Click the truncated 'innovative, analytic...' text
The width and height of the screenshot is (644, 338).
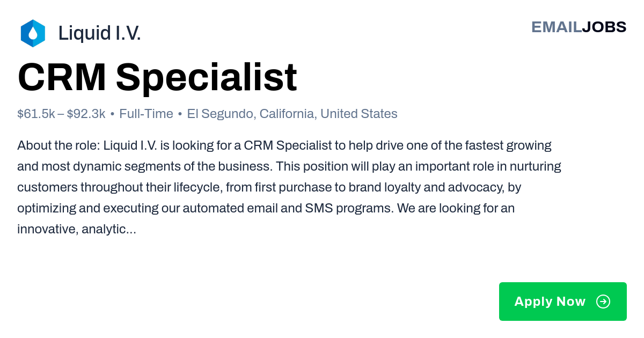tap(77, 229)
